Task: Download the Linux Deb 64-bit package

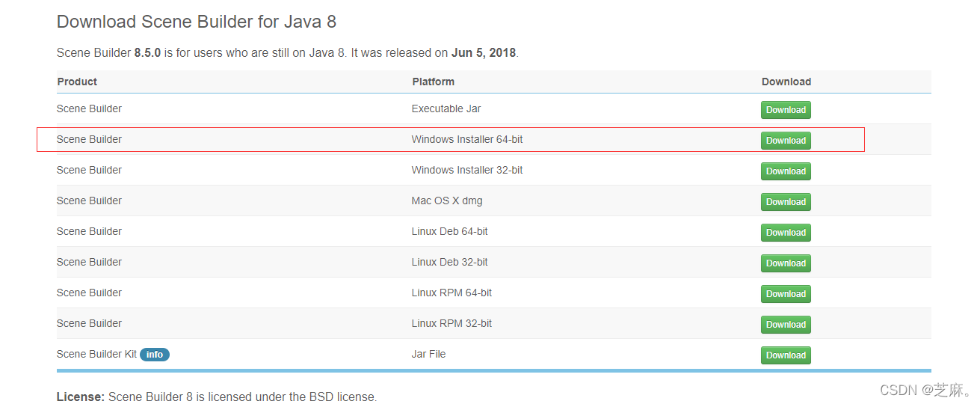Action: [786, 233]
